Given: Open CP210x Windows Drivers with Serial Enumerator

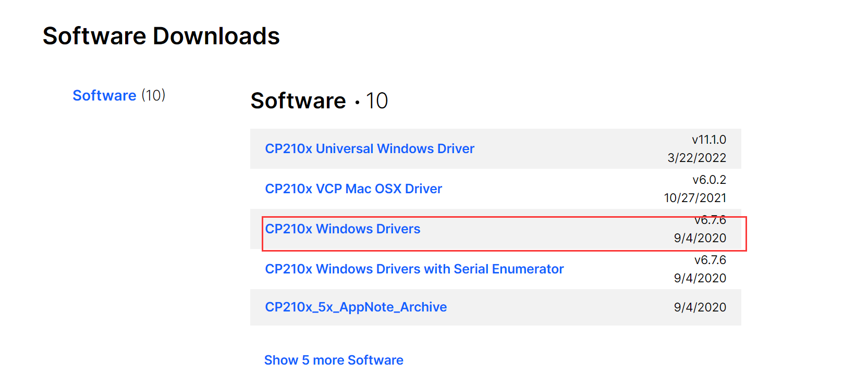Looking at the screenshot, I should pyautogui.click(x=413, y=269).
